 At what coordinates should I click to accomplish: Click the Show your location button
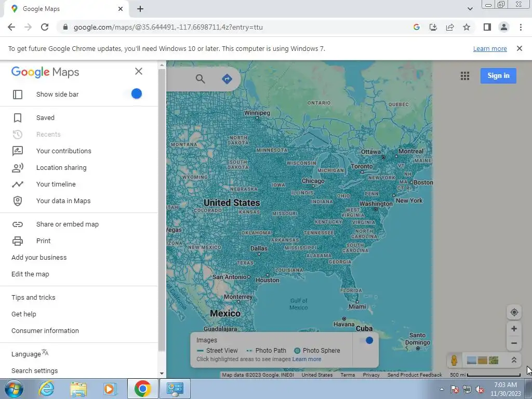pyautogui.click(x=514, y=312)
